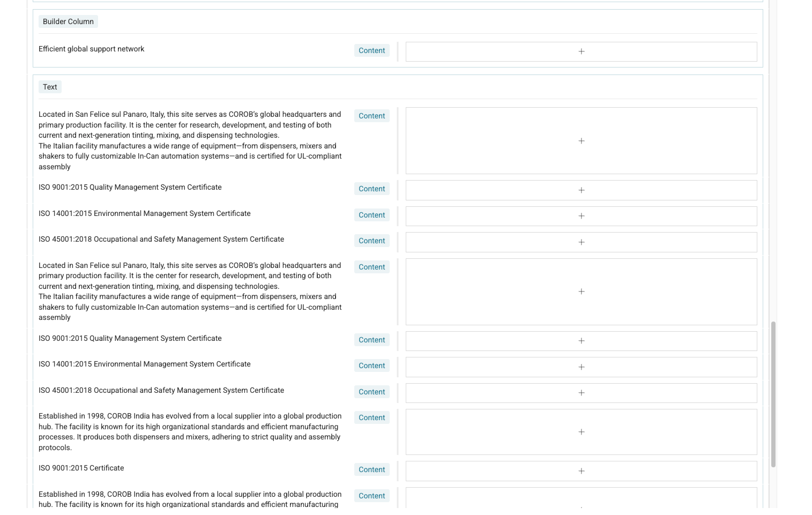Click Content badge of first 'ISO 45001:2018 Occupational' row

coord(371,241)
